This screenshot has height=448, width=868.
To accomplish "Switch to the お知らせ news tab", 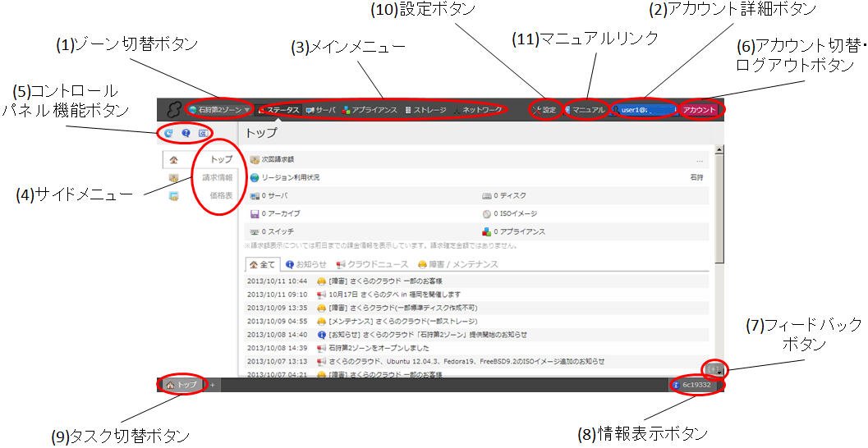I will pyautogui.click(x=306, y=265).
